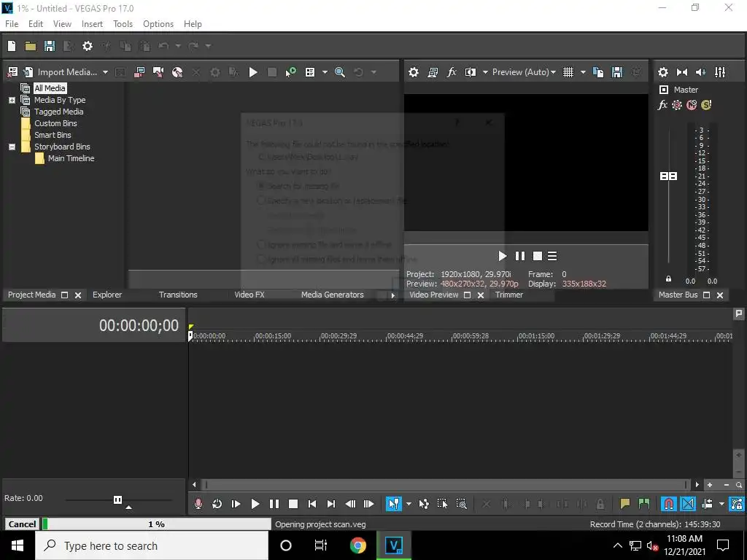Copy snapshot to clipboard icon
Screen dimensions: 747x560
[x=598, y=72]
